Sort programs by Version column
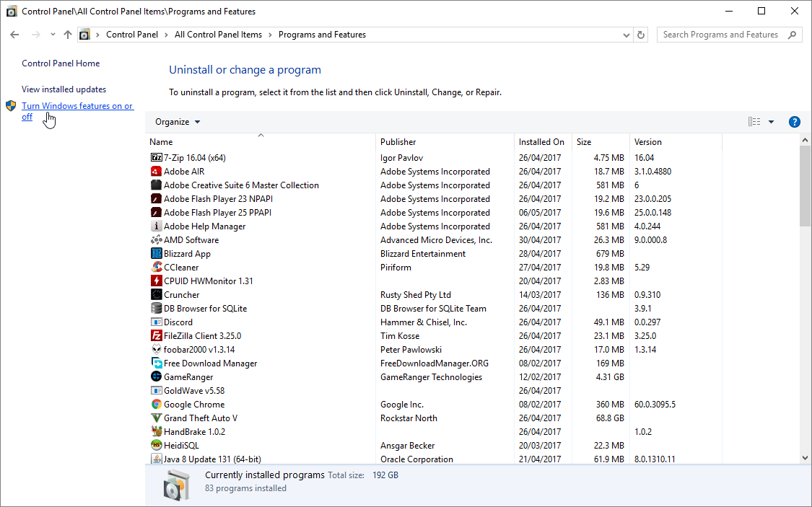The width and height of the screenshot is (812, 507). pyautogui.click(x=648, y=142)
